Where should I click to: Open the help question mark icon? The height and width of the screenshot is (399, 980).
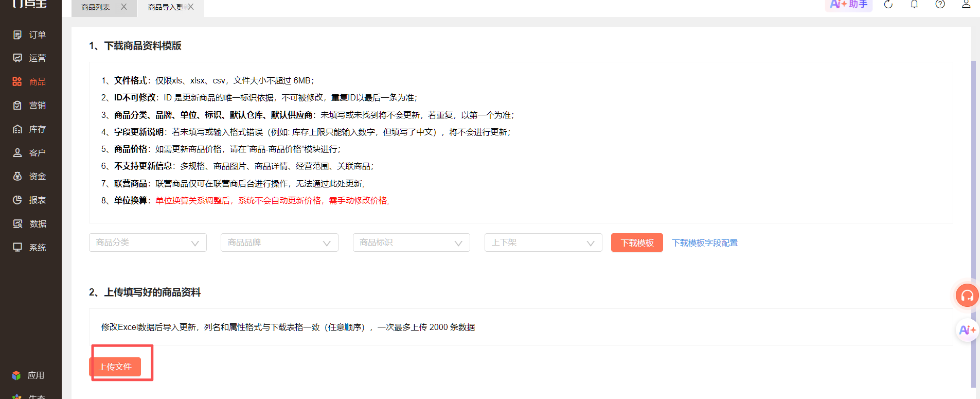(x=940, y=5)
